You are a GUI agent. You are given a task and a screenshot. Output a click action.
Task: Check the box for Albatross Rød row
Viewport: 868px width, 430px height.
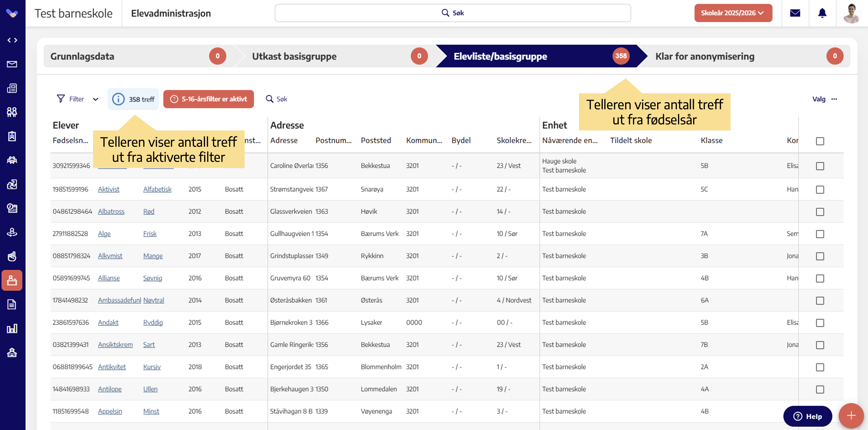point(820,212)
